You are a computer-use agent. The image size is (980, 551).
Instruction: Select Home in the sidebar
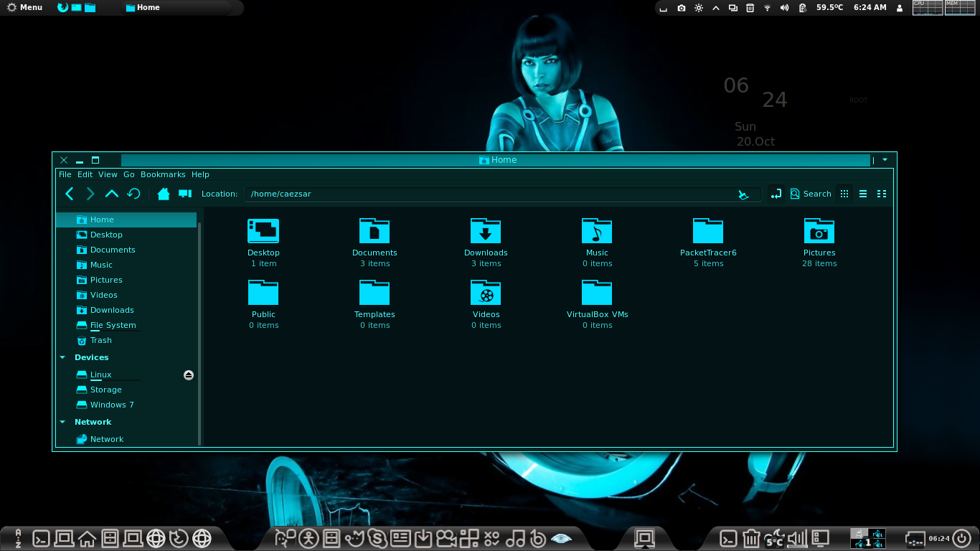pos(126,220)
